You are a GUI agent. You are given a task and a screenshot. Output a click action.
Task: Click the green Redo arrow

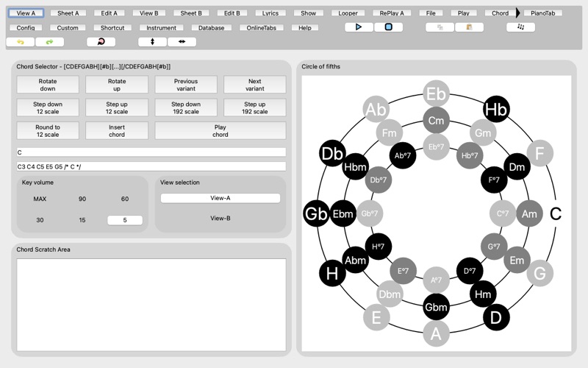tap(49, 42)
